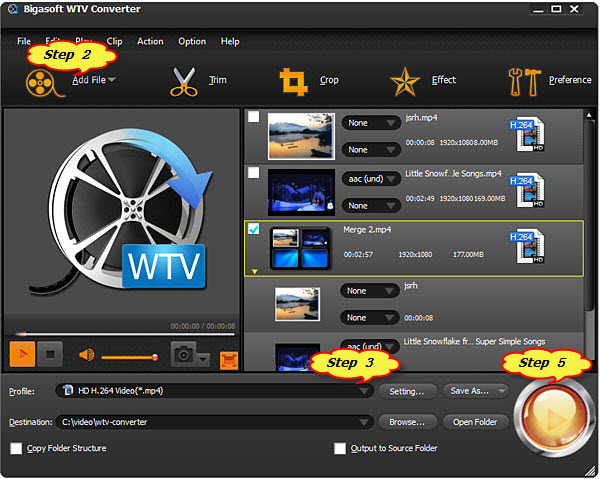The width and height of the screenshot is (600, 479).
Task: Open second None dropdown of jsrh.mp4
Action: click(x=371, y=150)
